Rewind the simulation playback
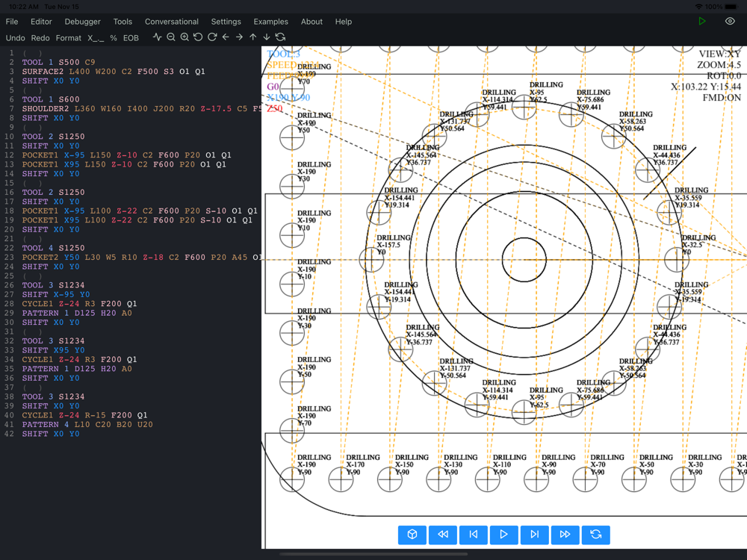Viewport: 747px width, 560px height. click(x=443, y=535)
